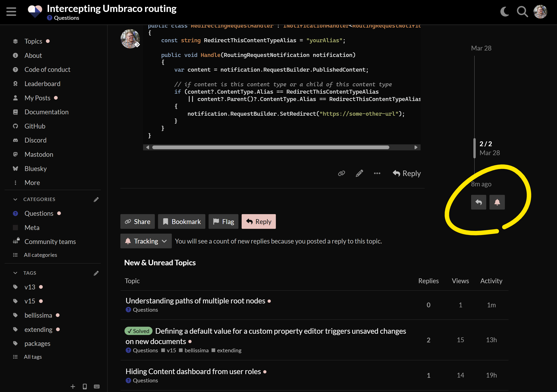This screenshot has width=557, height=392.
Task: Click code scrollbar right arrow
Action: point(416,147)
